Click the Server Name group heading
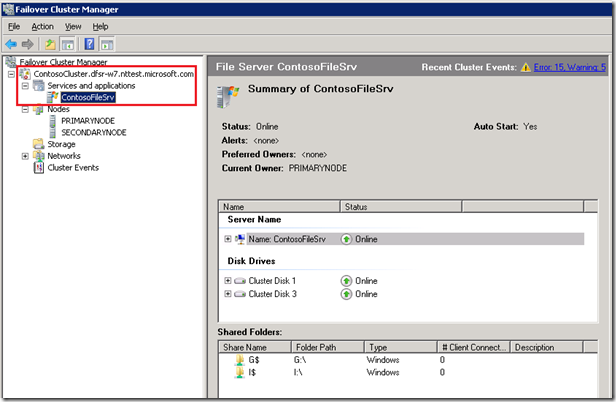 tap(254, 220)
